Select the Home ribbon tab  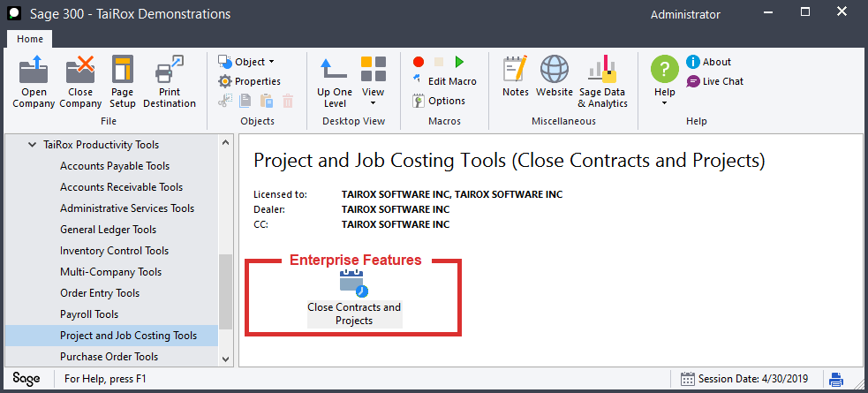[30, 39]
